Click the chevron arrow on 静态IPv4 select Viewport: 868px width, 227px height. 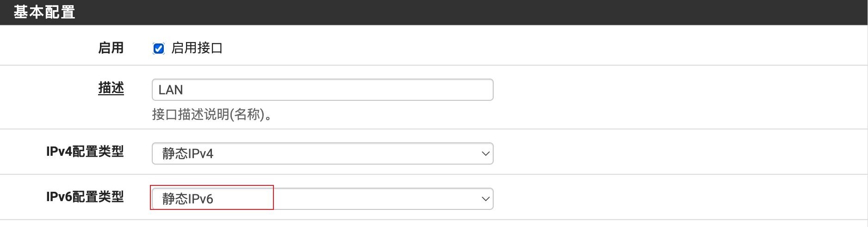[485, 153]
